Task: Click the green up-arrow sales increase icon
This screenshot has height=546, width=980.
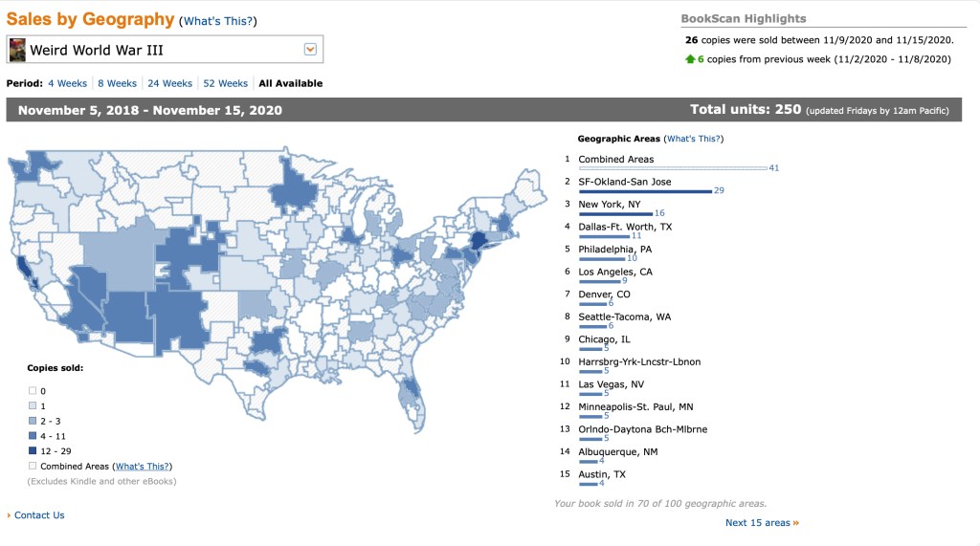Action: (689, 59)
